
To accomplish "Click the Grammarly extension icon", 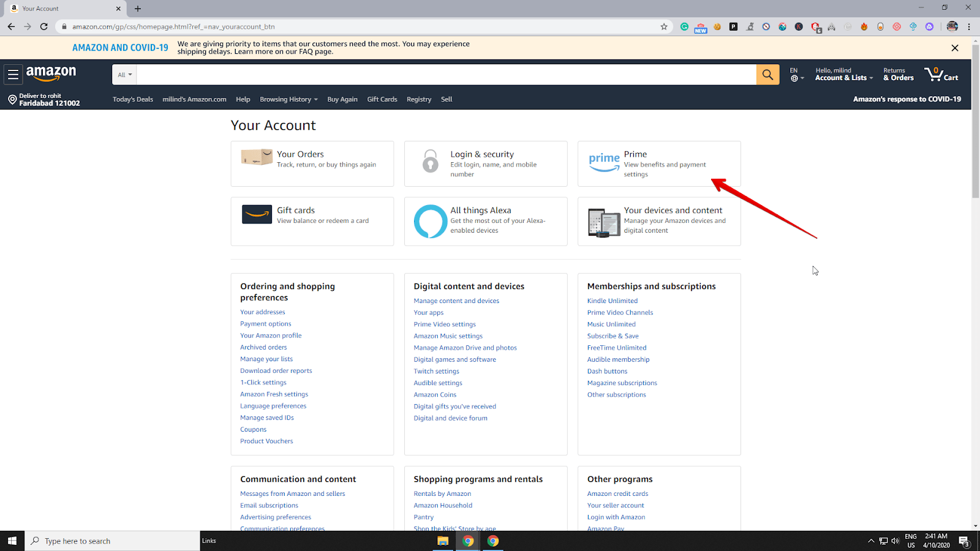I will (x=684, y=26).
